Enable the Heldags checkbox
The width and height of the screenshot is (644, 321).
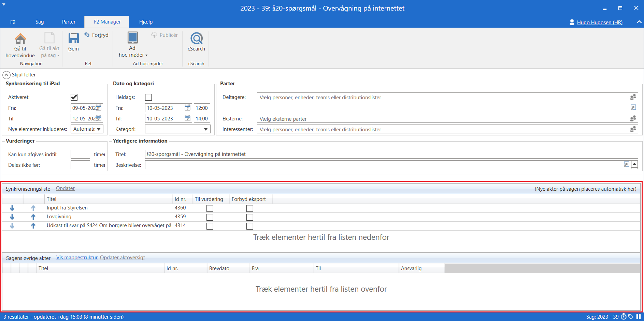coord(148,97)
